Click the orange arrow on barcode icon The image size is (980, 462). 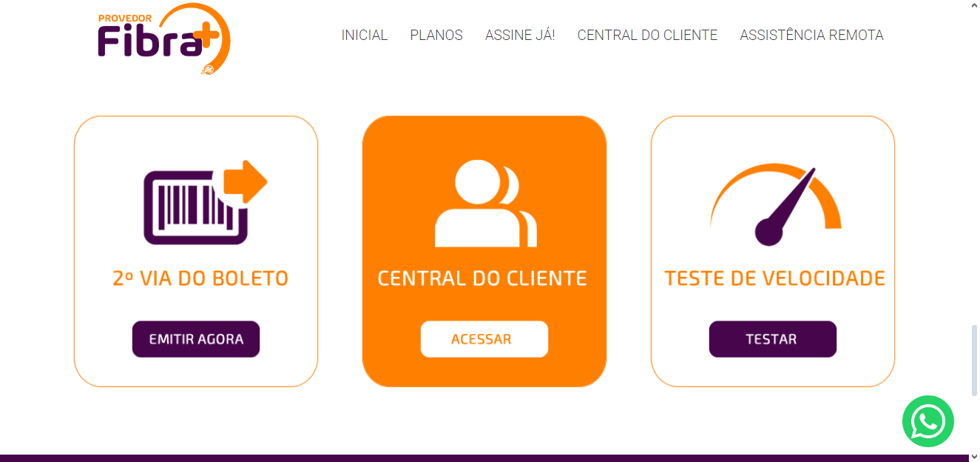[246, 181]
